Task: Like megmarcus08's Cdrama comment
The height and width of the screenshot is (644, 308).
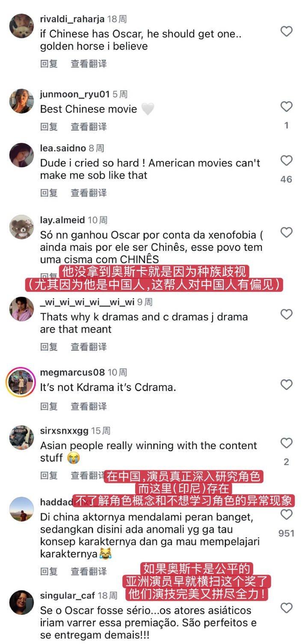Action: pos(286,385)
